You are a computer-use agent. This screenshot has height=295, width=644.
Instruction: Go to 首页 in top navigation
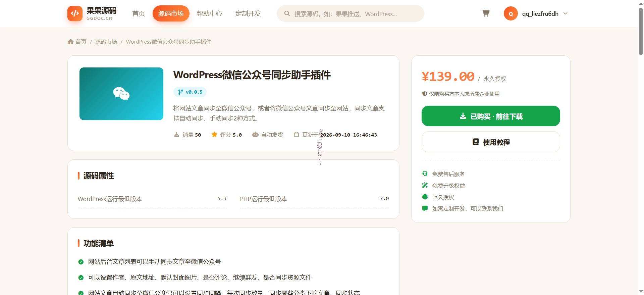[139, 13]
